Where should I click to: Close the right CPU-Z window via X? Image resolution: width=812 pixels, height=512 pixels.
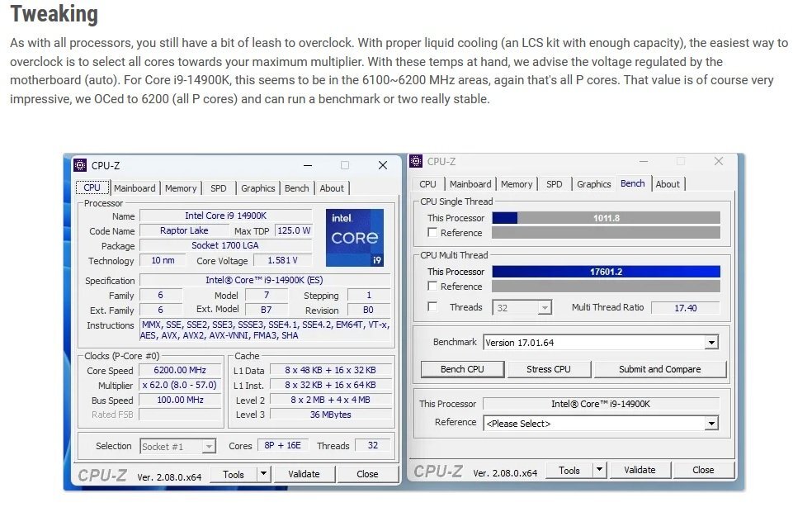click(x=718, y=161)
